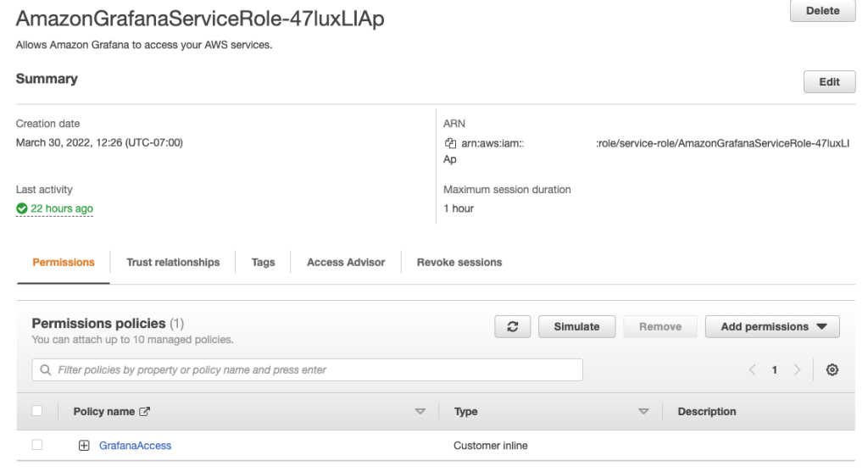The height and width of the screenshot is (472, 868).
Task: Click the 1 hour session duration value
Action: tap(459, 208)
